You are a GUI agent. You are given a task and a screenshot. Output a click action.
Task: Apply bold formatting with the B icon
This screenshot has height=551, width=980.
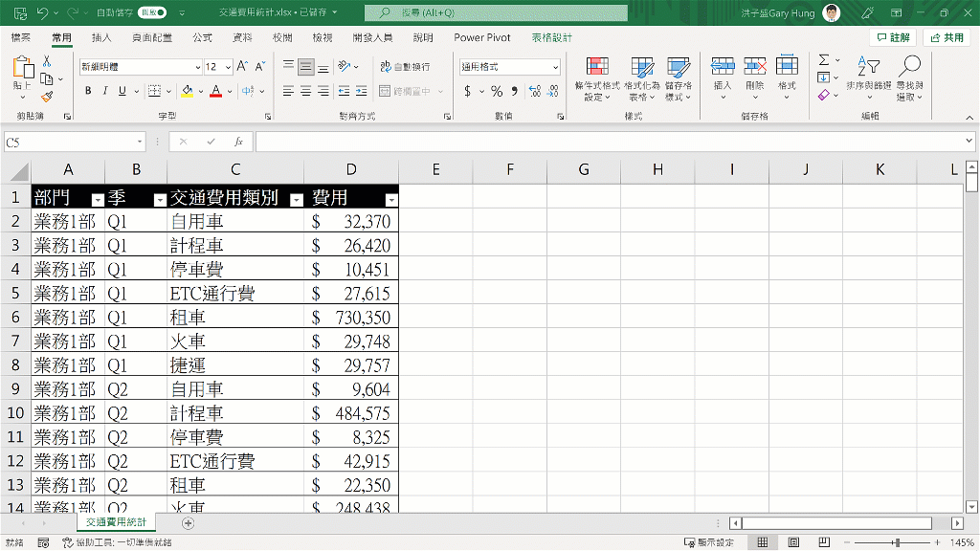coord(88,91)
